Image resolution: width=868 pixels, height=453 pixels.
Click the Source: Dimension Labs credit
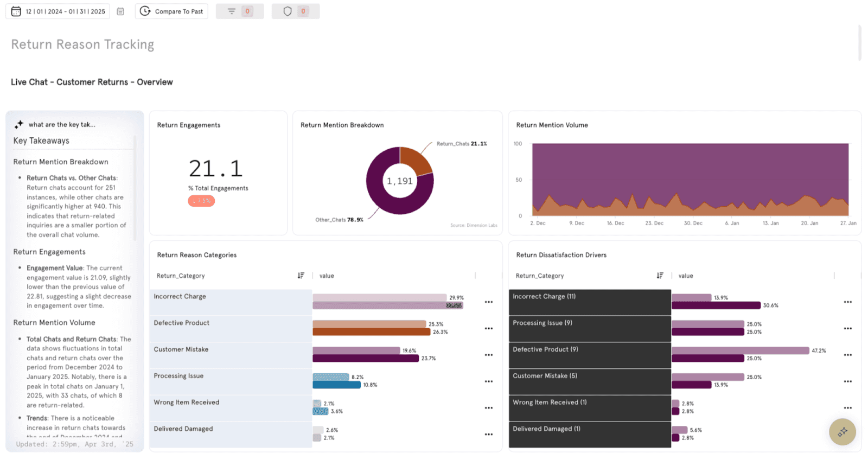[x=474, y=225]
